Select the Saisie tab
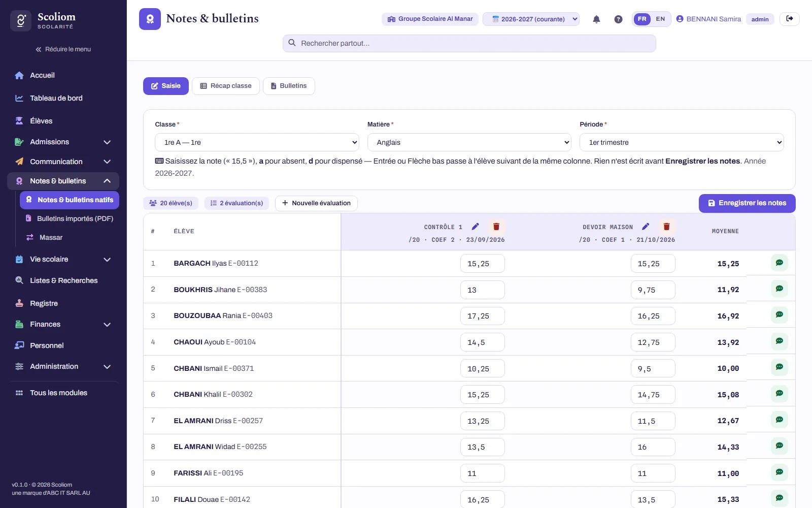This screenshot has height=508, width=812. (x=166, y=86)
